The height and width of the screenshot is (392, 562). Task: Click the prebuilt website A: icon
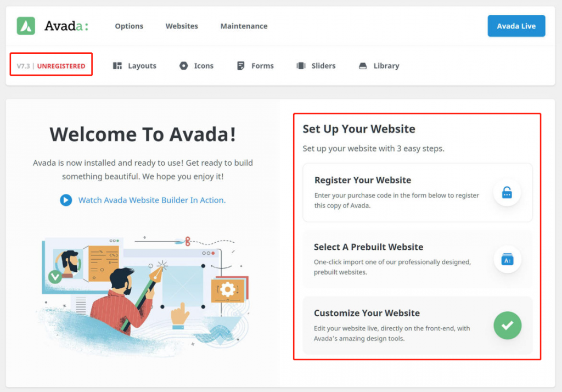point(507,259)
